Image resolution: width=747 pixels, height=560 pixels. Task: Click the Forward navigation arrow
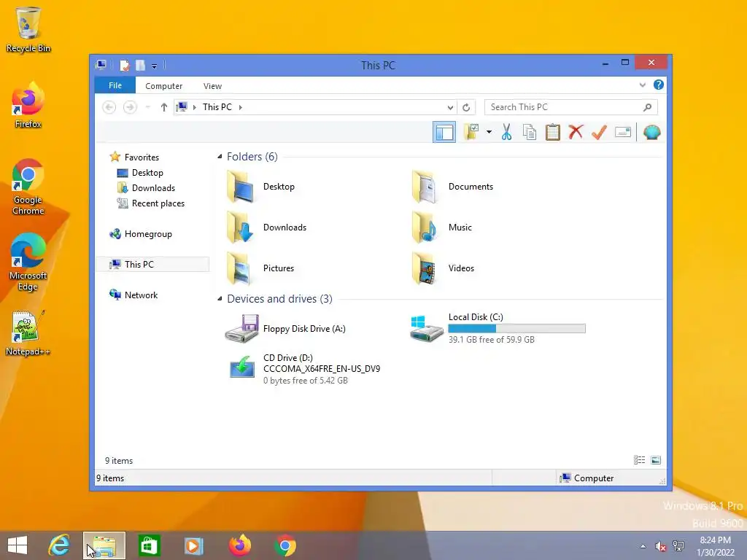coord(130,107)
